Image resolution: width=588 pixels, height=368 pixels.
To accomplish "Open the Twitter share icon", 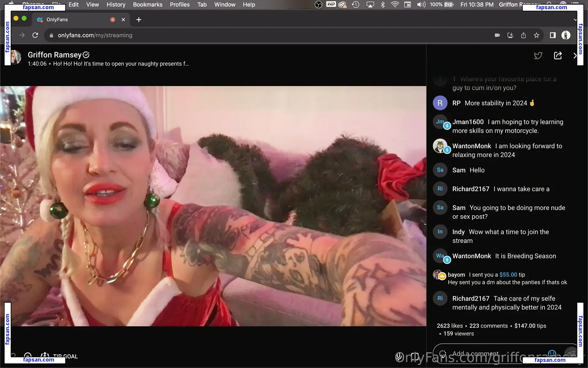I will coord(538,56).
